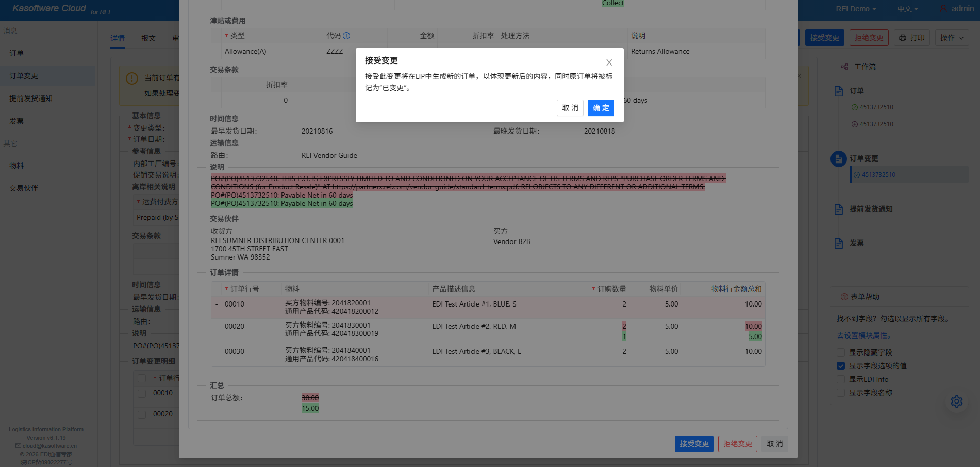Open the 中文 language dropdown
This screenshot has height=467, width=980.
[x=907, y=9]
